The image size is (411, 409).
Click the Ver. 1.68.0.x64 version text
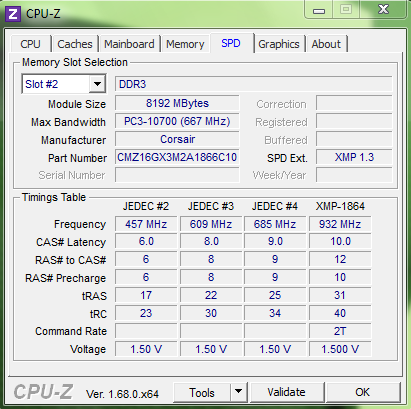[x=122, y=394]
